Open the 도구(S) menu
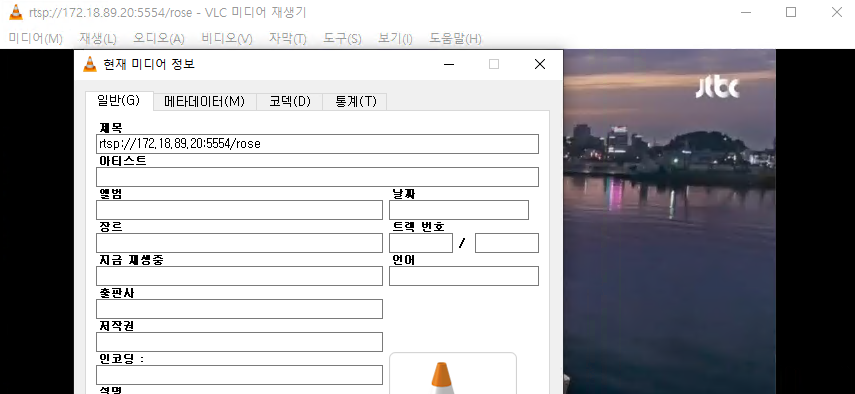855x394 pixels. click(x=342, y=39)
